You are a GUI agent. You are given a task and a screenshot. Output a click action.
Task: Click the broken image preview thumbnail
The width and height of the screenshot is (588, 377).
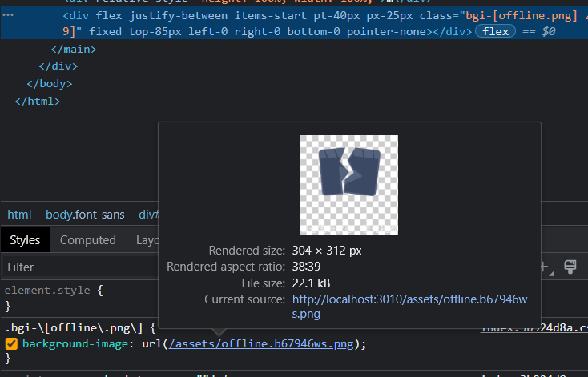(x=349, y=185)
